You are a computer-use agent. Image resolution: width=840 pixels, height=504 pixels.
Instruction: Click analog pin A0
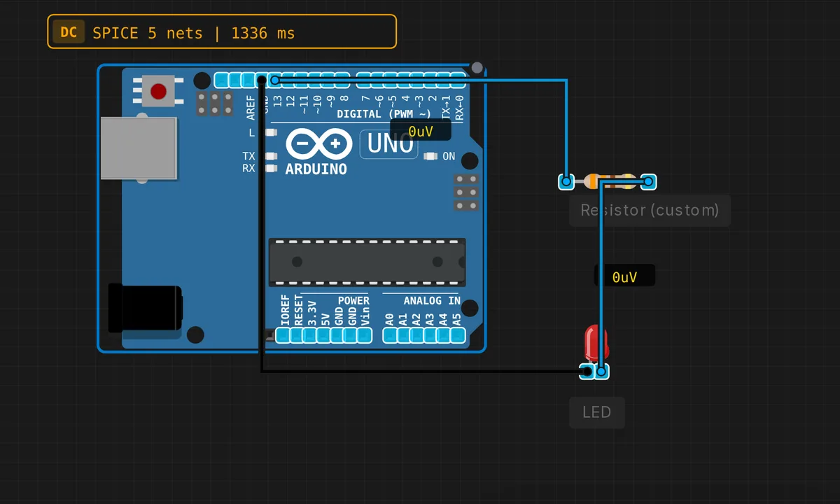point(390,335)
